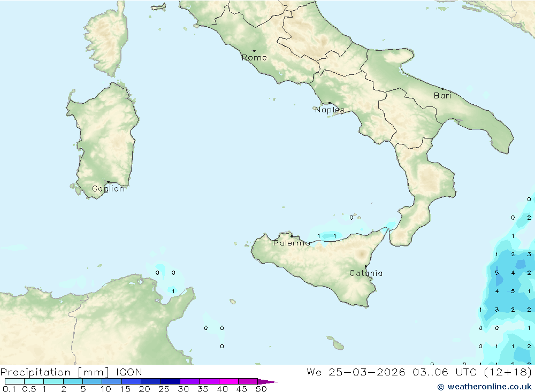Click the '1' rainfall value over northeastern Tunisia

pyautogui.click(x=173, y=291)
